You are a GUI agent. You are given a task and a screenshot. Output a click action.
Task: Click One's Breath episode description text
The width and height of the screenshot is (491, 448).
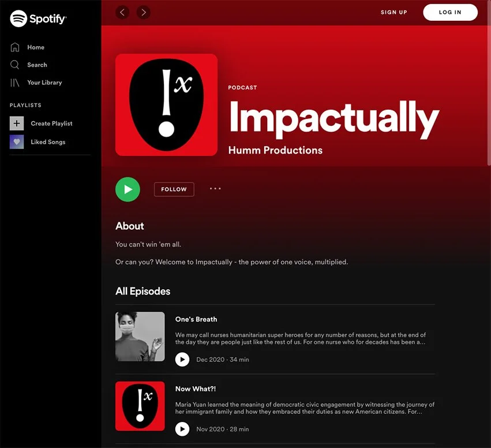(x=300, y=338)
